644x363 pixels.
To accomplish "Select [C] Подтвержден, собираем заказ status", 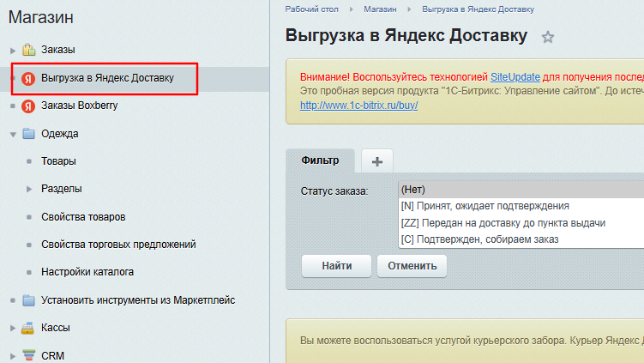I will click(x=521, y=239).
